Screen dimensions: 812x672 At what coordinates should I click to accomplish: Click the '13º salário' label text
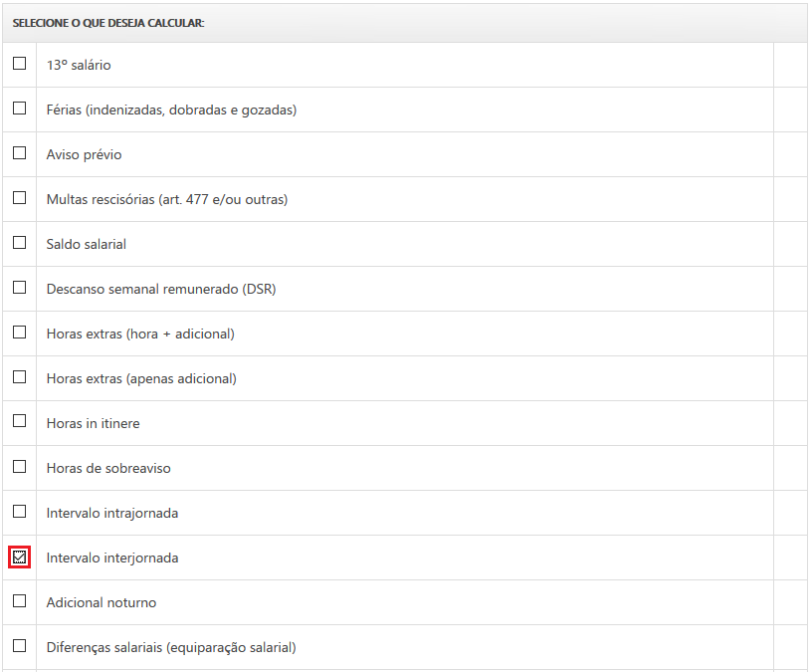pos(79,65)
